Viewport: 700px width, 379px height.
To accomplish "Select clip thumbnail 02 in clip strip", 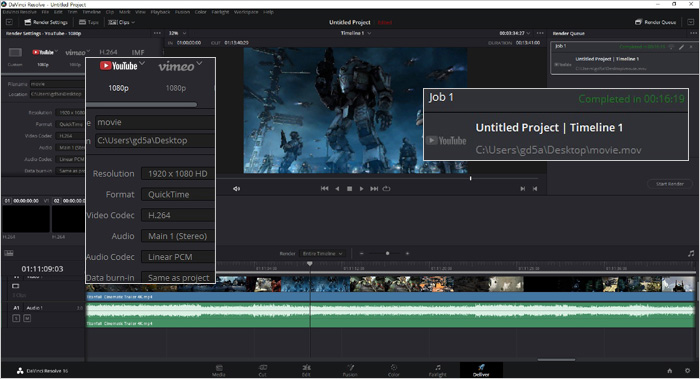I will (68, 219).
